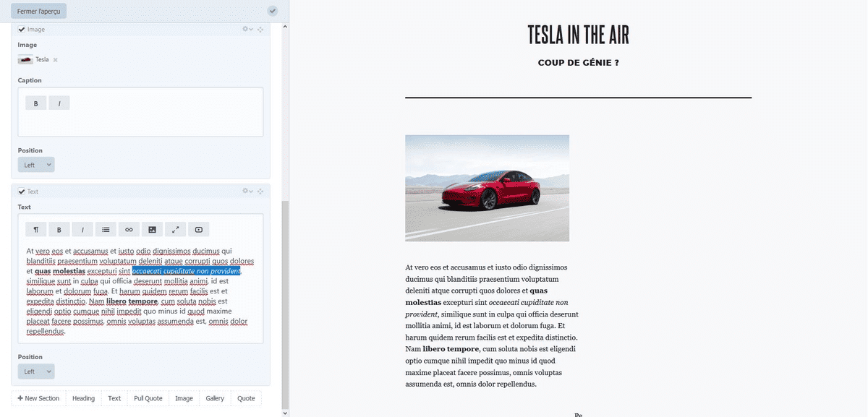Click the bold words "libero tempore" in the editor
The image size is (868, 417).
[132, 301]
